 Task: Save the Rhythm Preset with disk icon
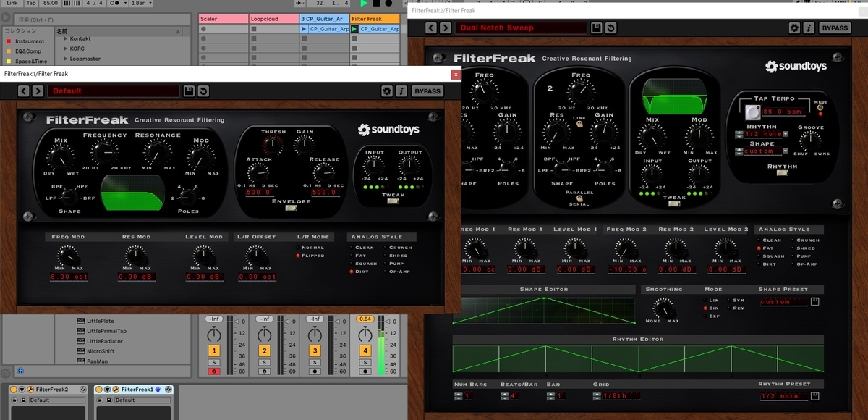(x=814, y=396)
